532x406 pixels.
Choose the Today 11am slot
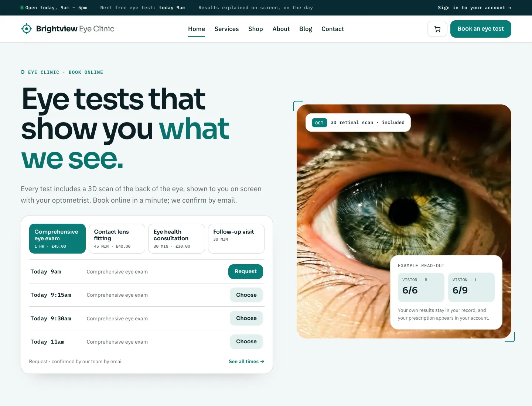click(246, 342)
